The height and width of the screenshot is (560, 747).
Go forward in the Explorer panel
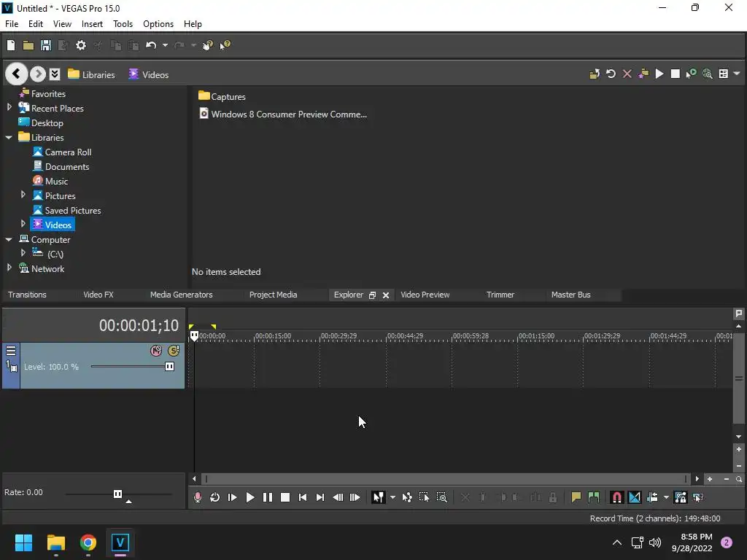click(x=38, y=74)
